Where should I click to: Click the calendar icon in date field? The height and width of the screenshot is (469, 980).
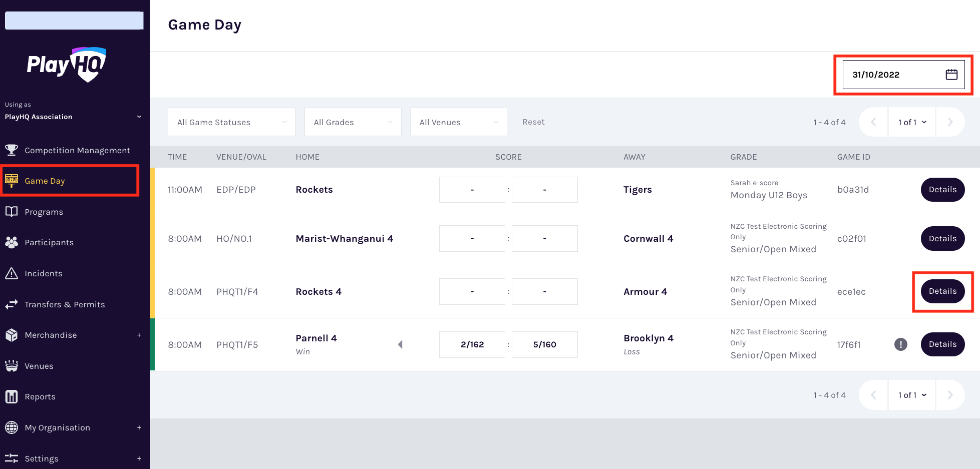click(951, 75)
